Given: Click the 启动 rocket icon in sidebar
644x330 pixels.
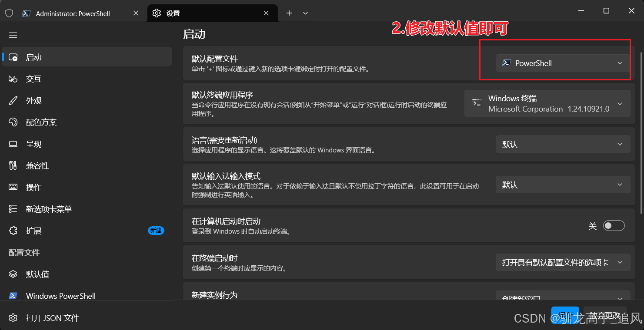Looking at the screenshot, I should click(13, 57).
